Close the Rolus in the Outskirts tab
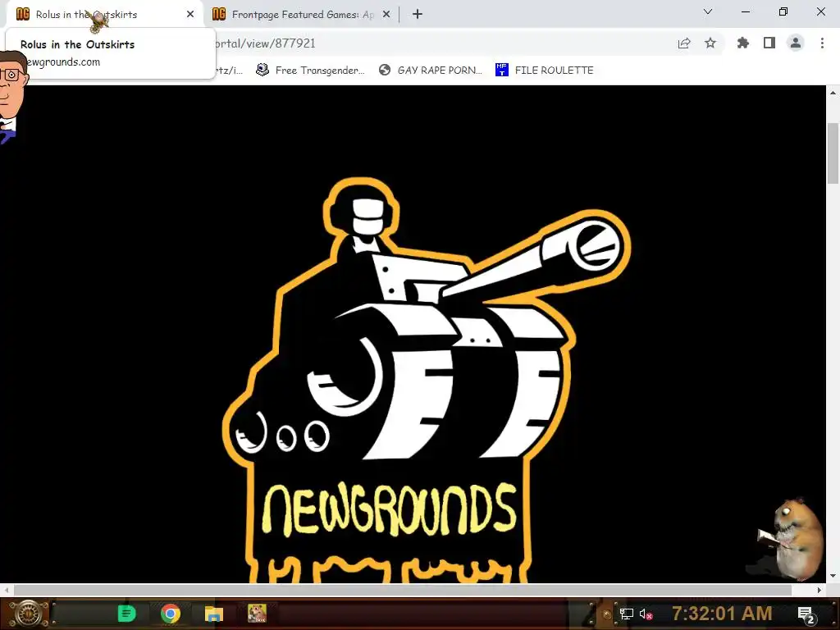Viewport: 840px width, 630px height. [190, 15]
